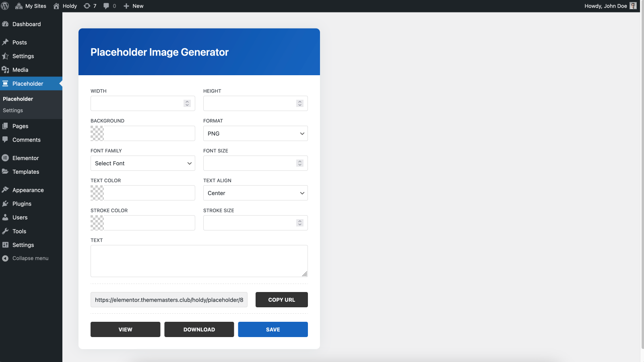The width and height of the screenshot is (644, 362).
Task: Click the SAVE button
Action: [x=273, y=329]
